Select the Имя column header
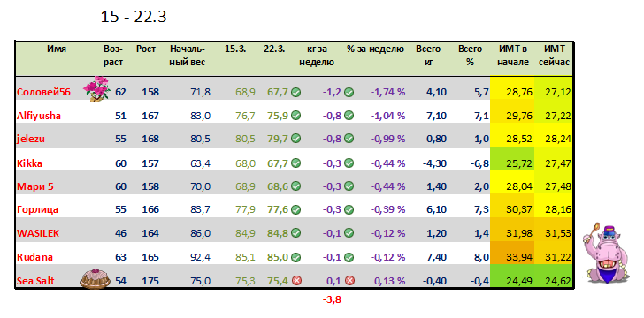 [x=57, y=49]
